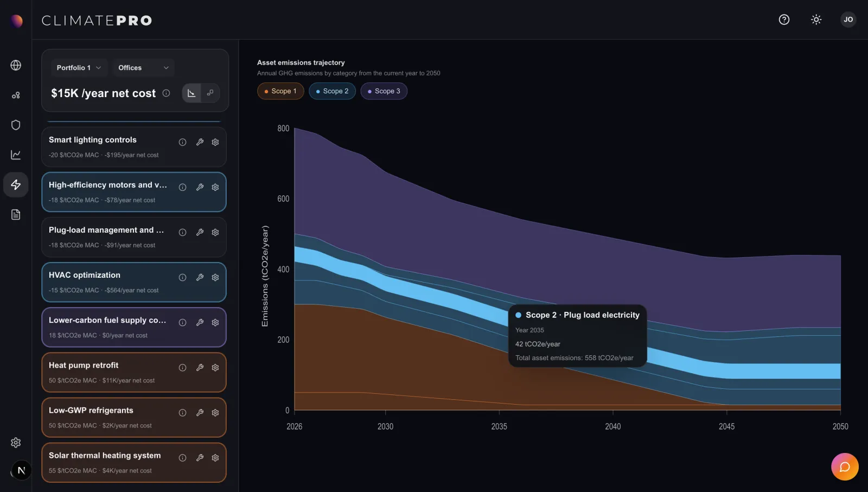Screen dimensions: 868x492
Task: Open the orange chat support button
Action: tap(845, 467)
